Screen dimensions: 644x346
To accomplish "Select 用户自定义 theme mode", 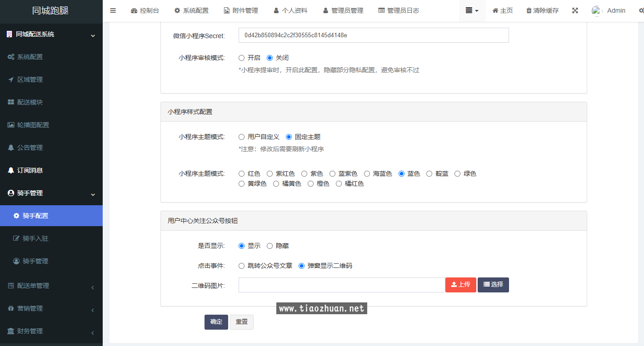I will 242,137.
